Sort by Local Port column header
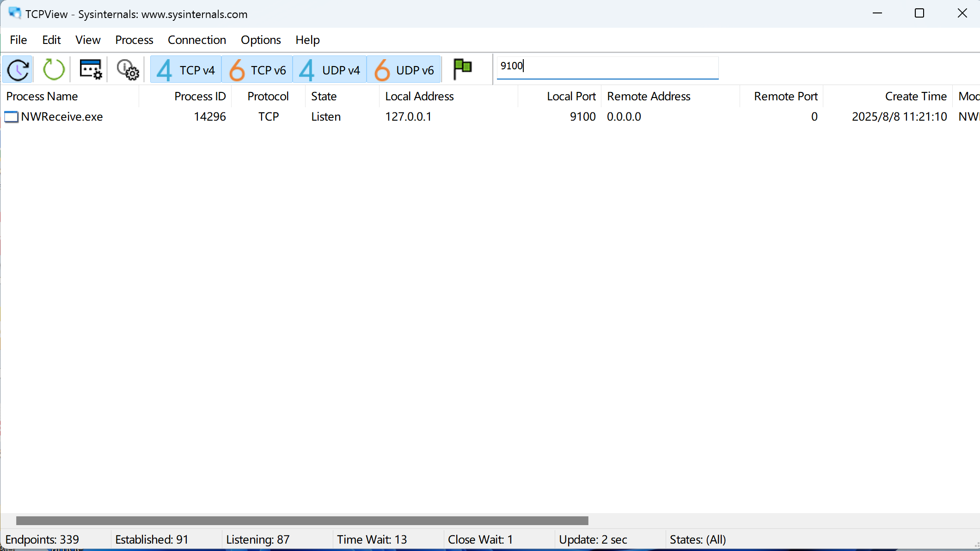 (571, 96)
